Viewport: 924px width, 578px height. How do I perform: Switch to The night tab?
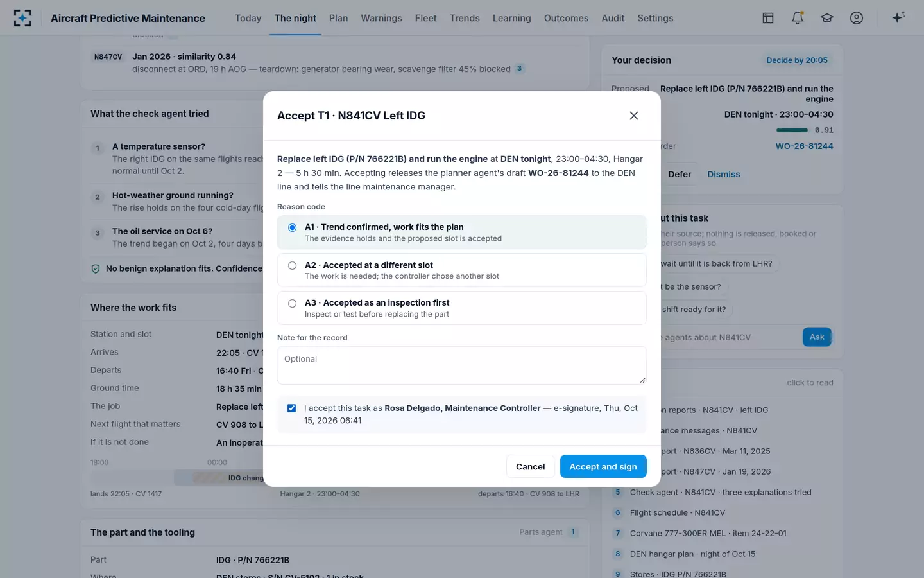(x=295, y=18)
